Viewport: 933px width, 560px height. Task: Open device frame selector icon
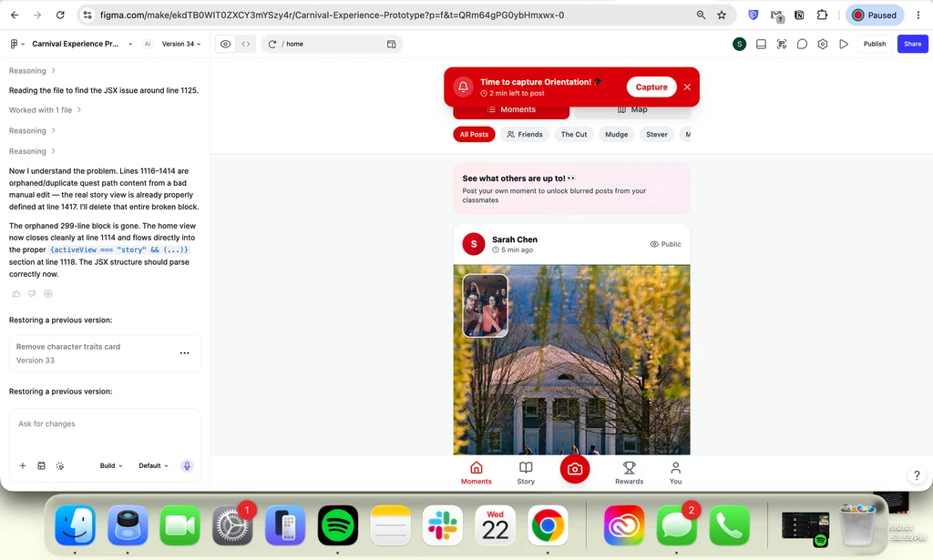coord(392,44)
